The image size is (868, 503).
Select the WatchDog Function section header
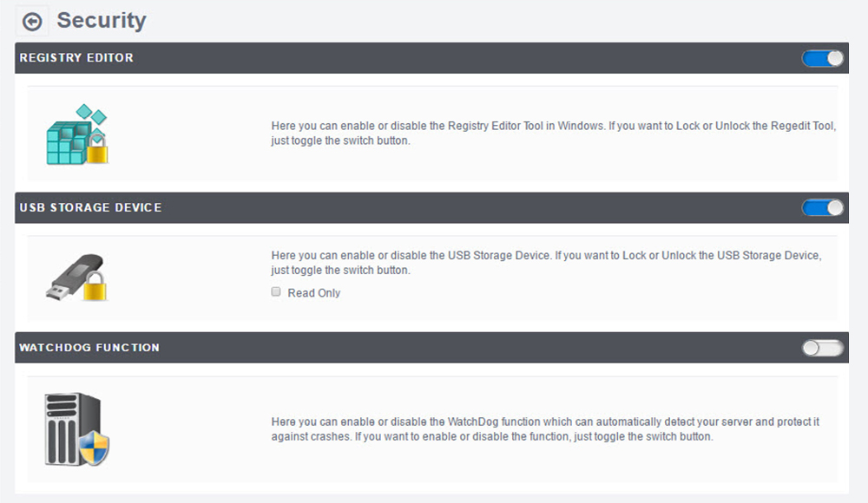89,348
